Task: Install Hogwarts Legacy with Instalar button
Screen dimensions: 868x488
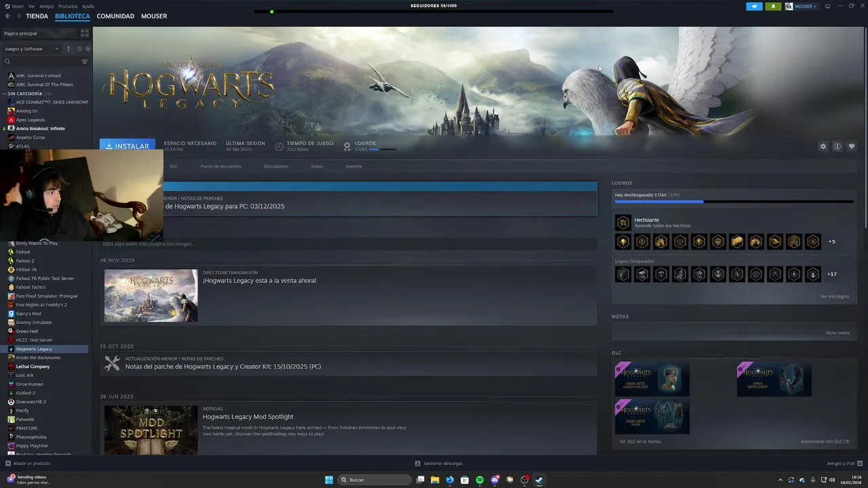Action: point(127,146)
